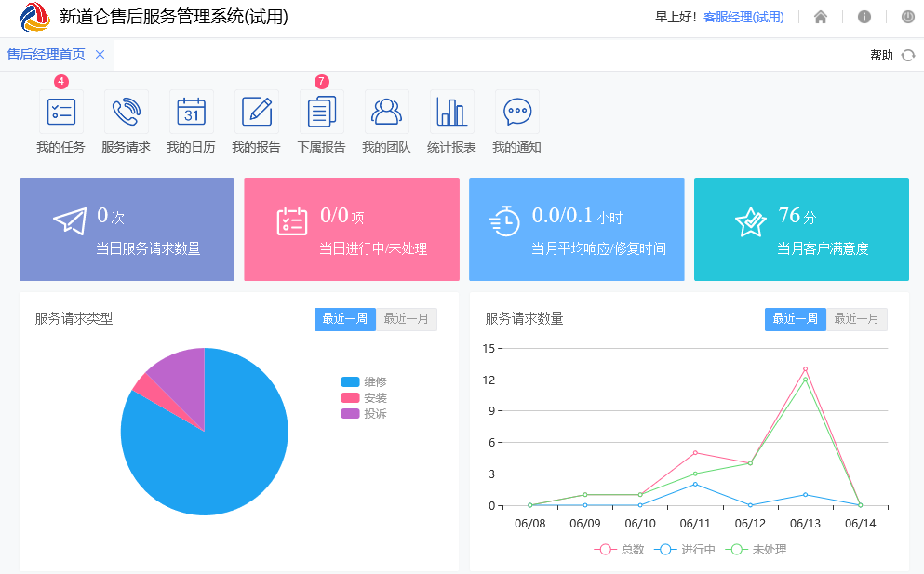Click the 新道仑售后服务管理系统(试用) title

tap(174, 17)
